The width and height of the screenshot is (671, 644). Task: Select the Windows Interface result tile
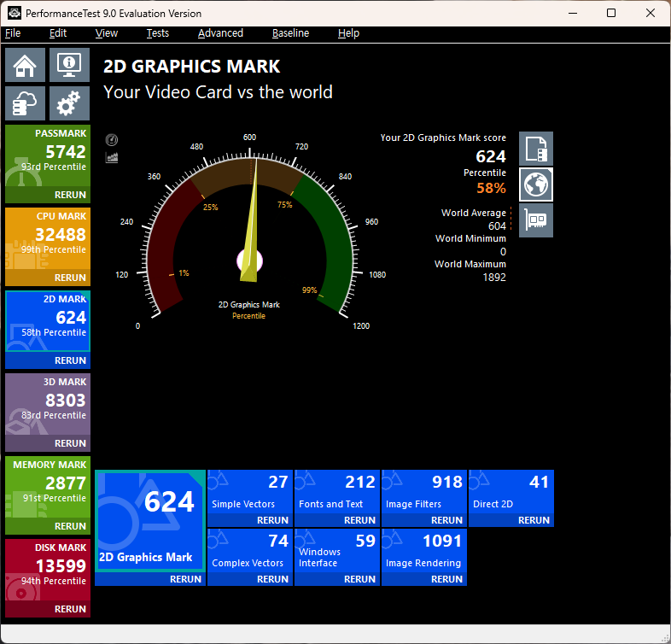[x=337, y=551]
